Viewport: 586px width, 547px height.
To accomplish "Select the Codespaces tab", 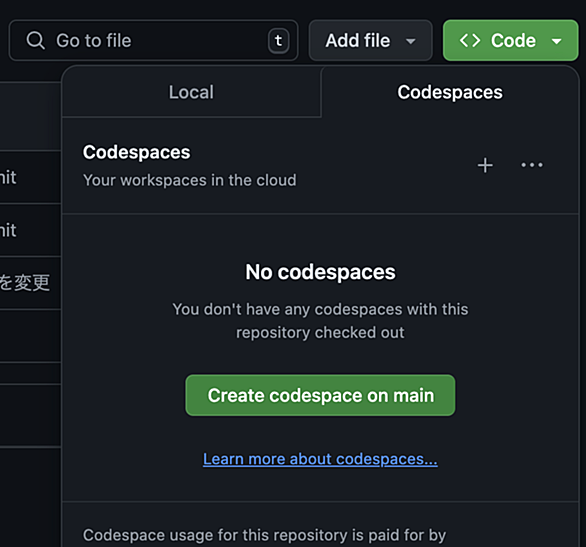I will pos(450,92).
